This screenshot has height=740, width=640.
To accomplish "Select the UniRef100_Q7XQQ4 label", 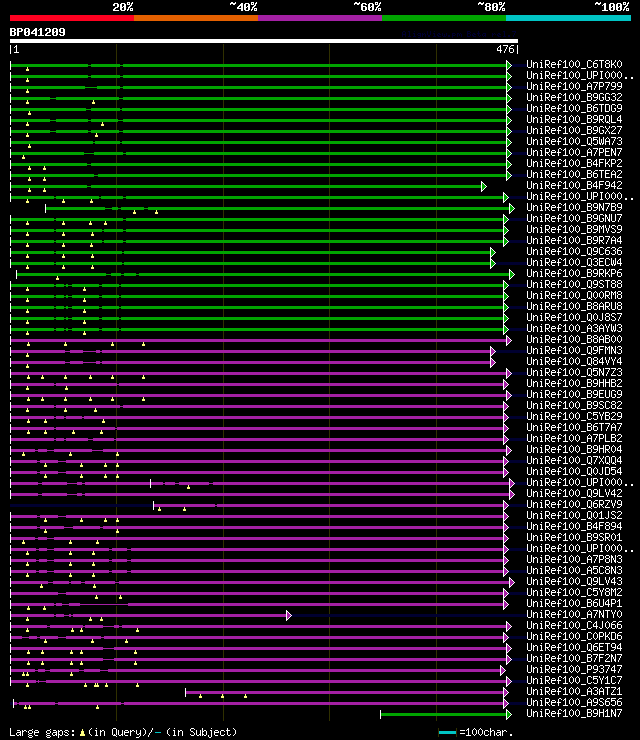I will click(574, 460).
